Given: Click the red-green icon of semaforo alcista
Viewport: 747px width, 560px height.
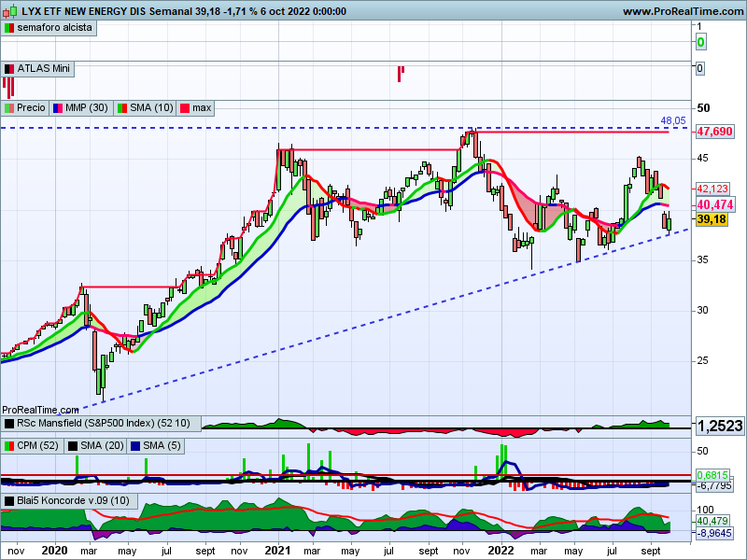Looking at the screenshot, I should click(9, 28).
